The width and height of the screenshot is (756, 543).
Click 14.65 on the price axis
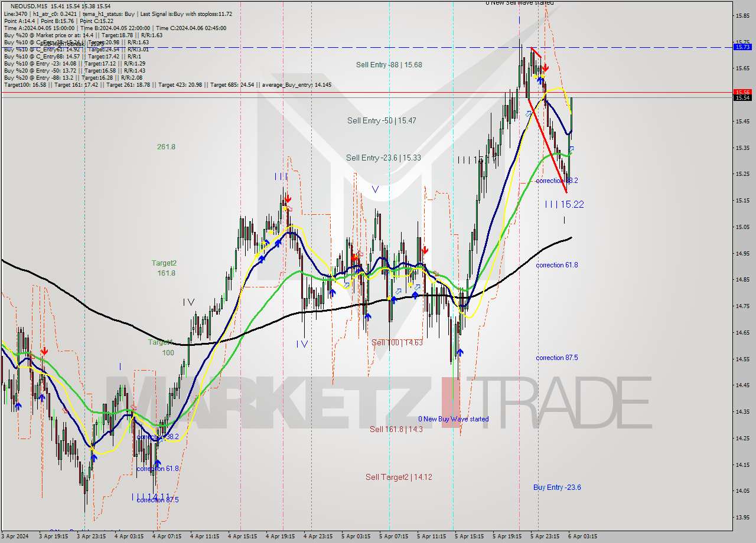(x=742, y=332)
